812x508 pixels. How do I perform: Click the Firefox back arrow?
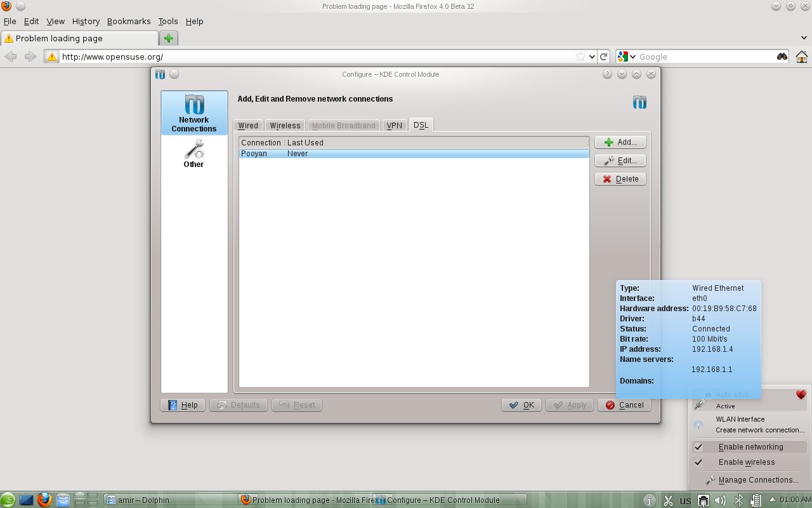[11, 57]
